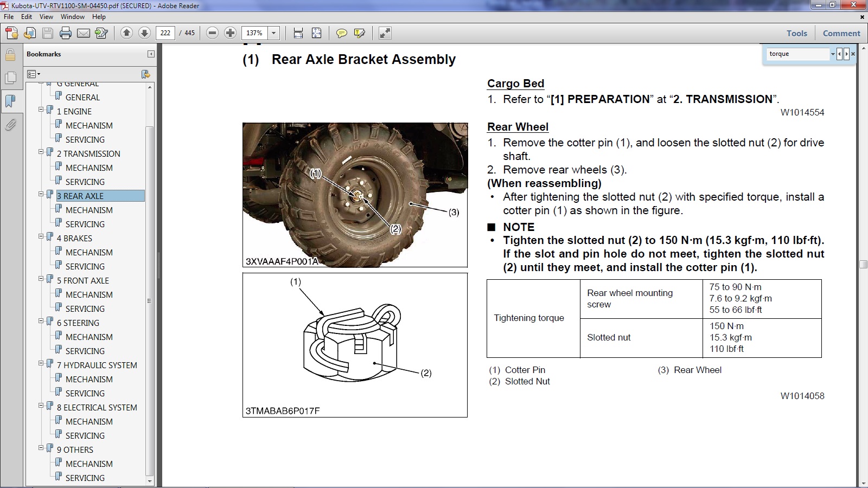The height and width of the screenshot is (488, 868).
Task: Click the security lock icon in sidebar
Action: pyautogui.click(x=10, y=55)
